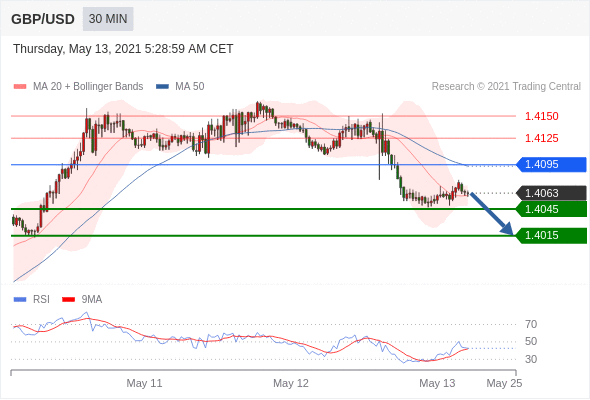
Task: Click the 'May 13' date axis label
Action: coord(437,383)
